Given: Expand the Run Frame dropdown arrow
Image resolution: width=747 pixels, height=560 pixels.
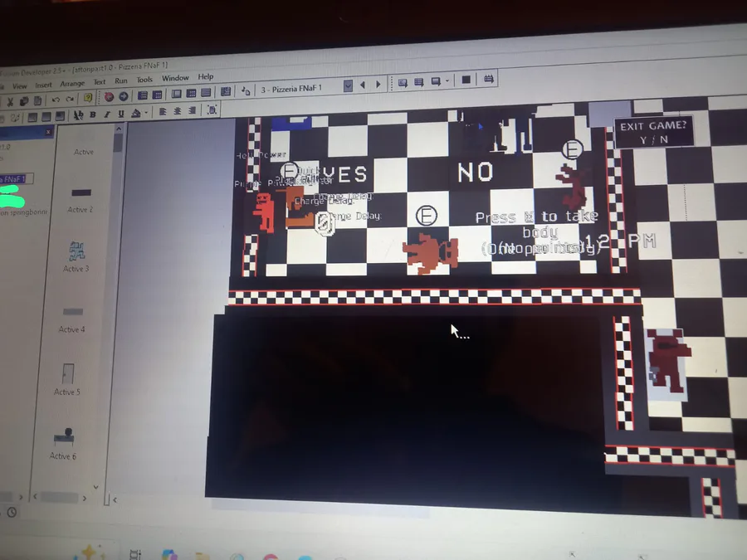Looking at the screenshot, I should coord(447,81).
